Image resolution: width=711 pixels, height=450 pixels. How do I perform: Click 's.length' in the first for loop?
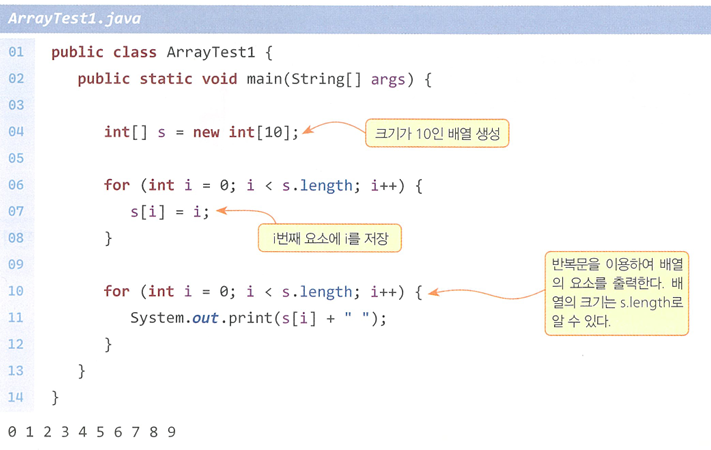(x=317, y=186)
